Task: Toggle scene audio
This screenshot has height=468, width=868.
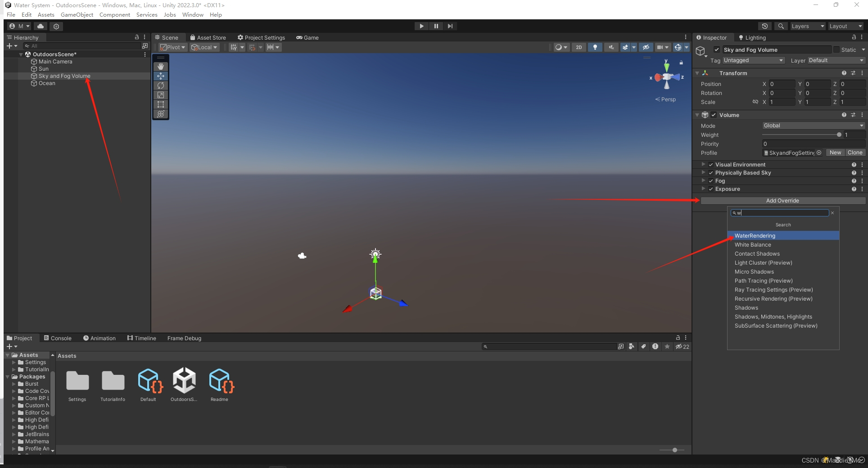Action: [x=611, y=47]
